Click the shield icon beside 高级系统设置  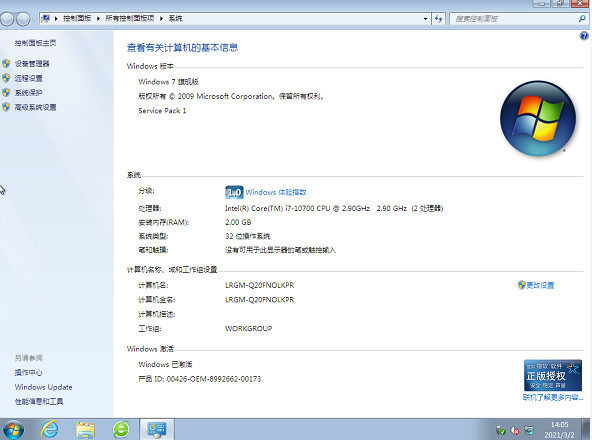(x=6, y=107)
